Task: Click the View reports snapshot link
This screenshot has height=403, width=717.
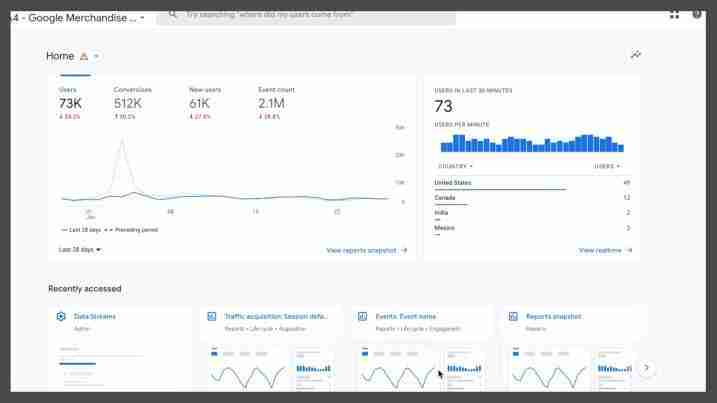Action: (x=367, y=250)
